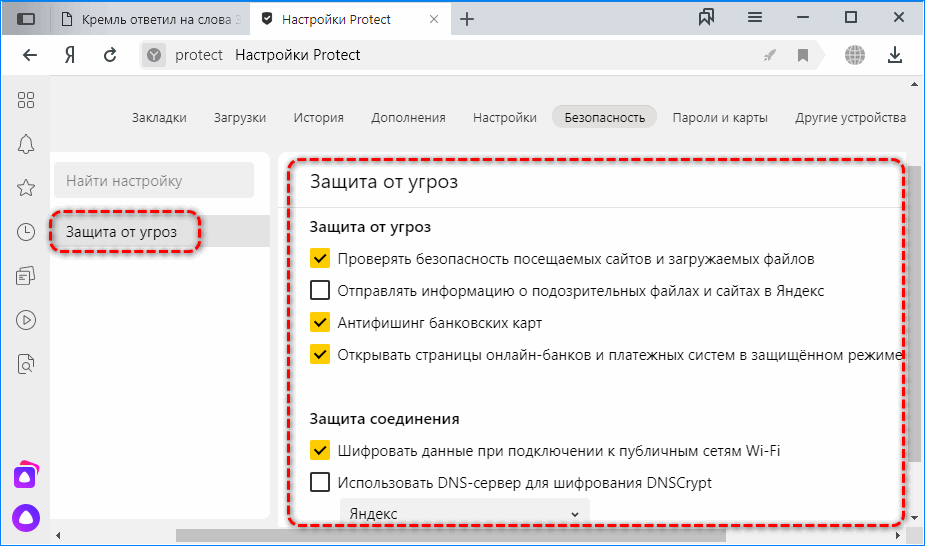Reload the page

point(110,55)
